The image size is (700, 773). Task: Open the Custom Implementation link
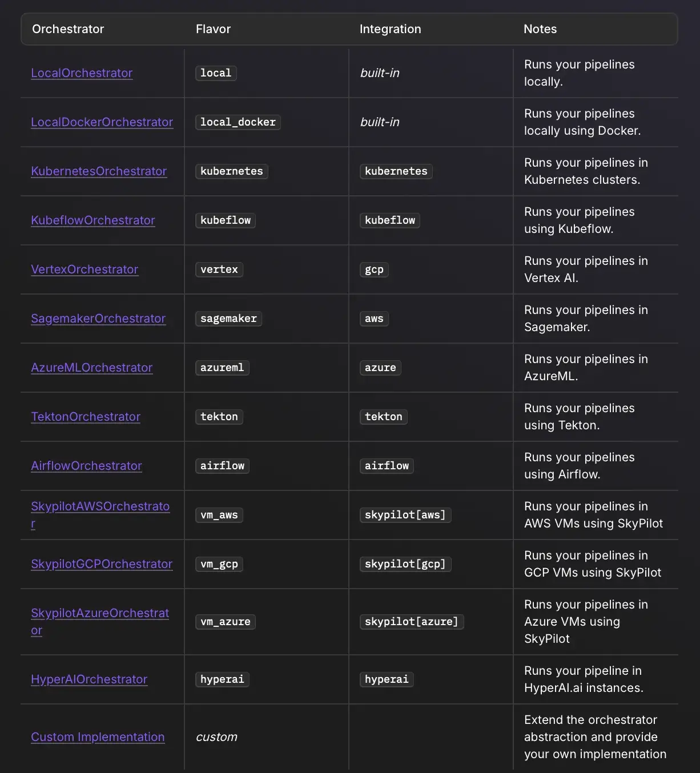tap(98, 737)
